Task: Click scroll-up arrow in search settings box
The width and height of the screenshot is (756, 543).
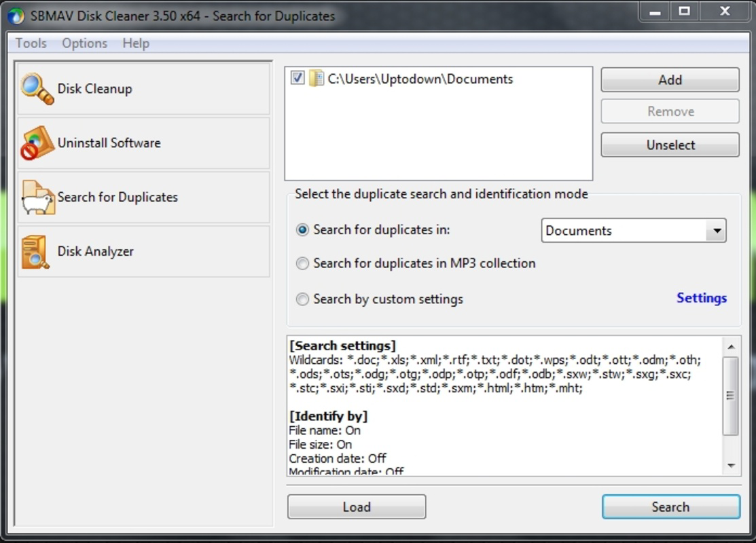Action: coord(731,347)
